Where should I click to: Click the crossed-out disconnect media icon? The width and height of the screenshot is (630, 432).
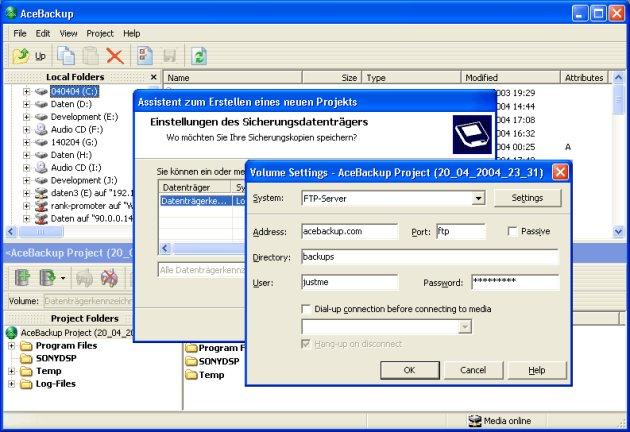tap(109, 278)
